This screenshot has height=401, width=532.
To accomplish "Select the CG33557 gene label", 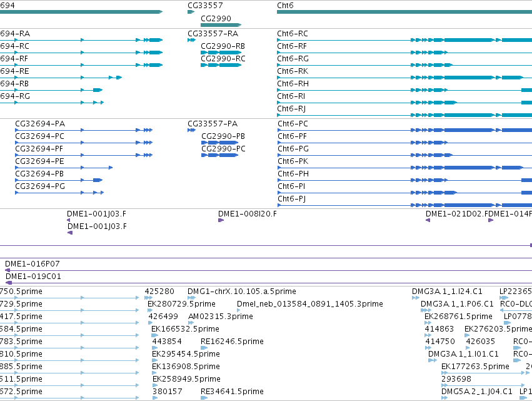I will coord(205,6).
